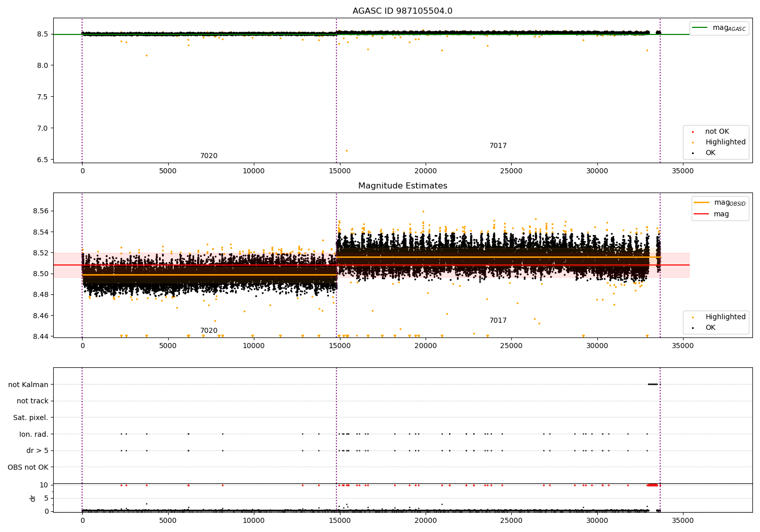Screen dimensions: 760x532
Task: Click the black 'not Kalman' dashes near 33000
Action: tap(653, 384)
